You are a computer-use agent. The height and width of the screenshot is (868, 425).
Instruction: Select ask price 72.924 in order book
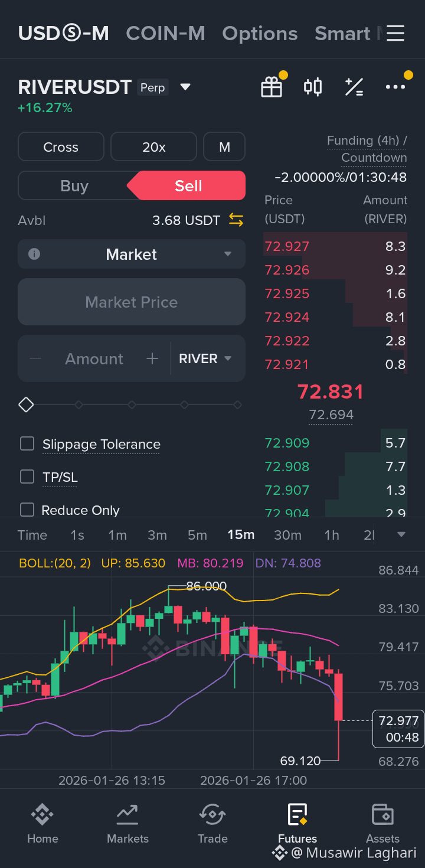tap(287, 317)
